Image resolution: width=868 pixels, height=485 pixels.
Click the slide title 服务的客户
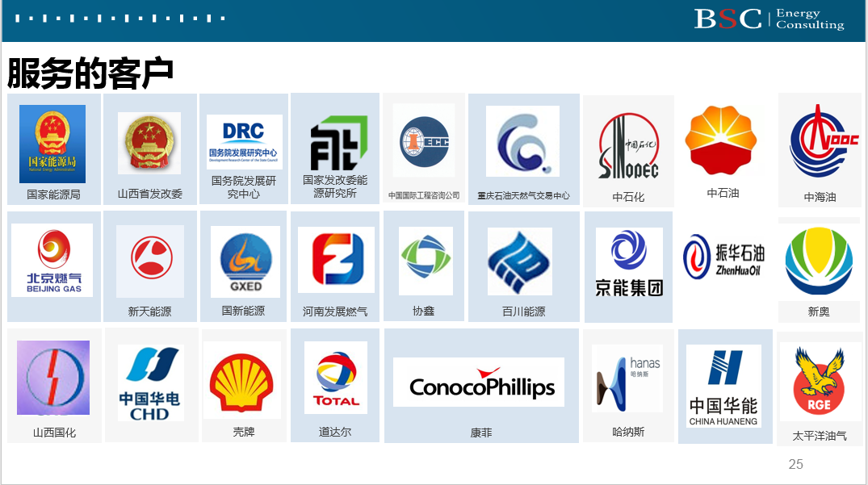(x=90, y=73)
